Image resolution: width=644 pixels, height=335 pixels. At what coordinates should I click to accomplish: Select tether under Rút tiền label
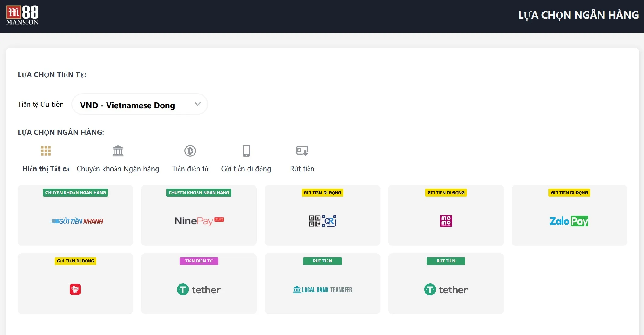pos(446,290)
